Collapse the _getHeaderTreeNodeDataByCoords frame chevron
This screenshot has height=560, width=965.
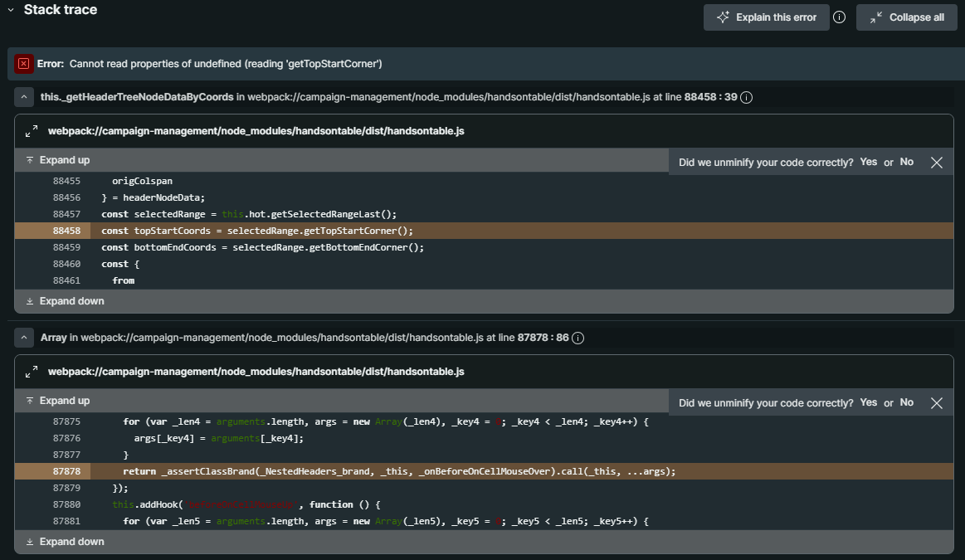pyautogui.click(x=24, y=97)
